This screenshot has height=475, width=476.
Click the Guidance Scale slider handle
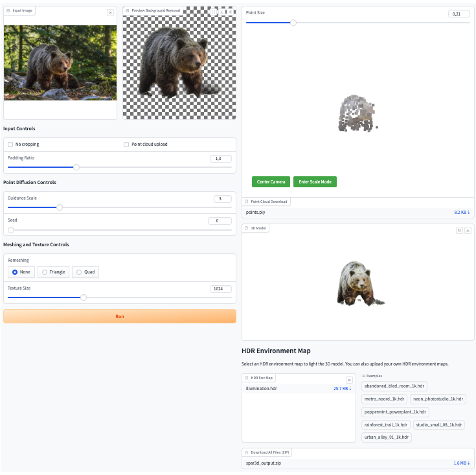click(60, 207)
